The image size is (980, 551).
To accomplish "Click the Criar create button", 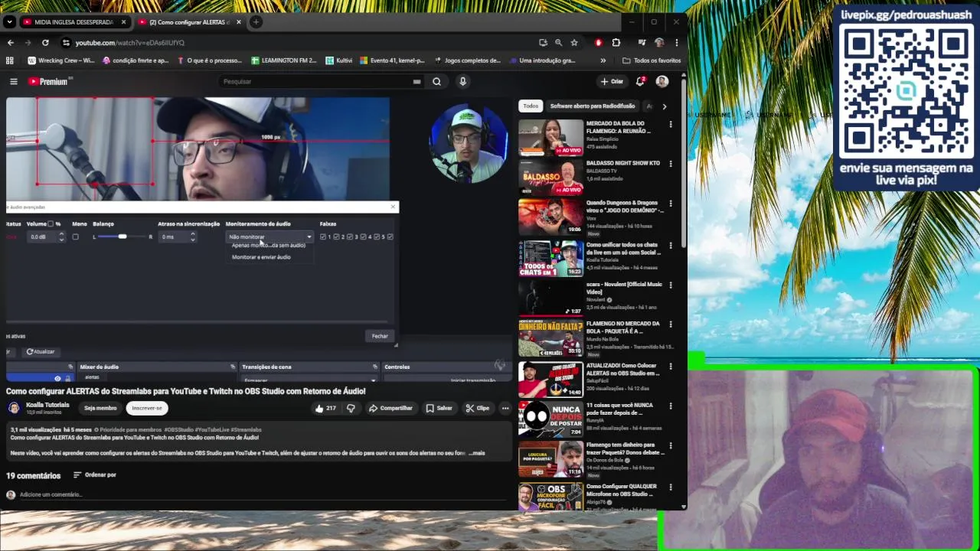I will (x=612, y=81).
